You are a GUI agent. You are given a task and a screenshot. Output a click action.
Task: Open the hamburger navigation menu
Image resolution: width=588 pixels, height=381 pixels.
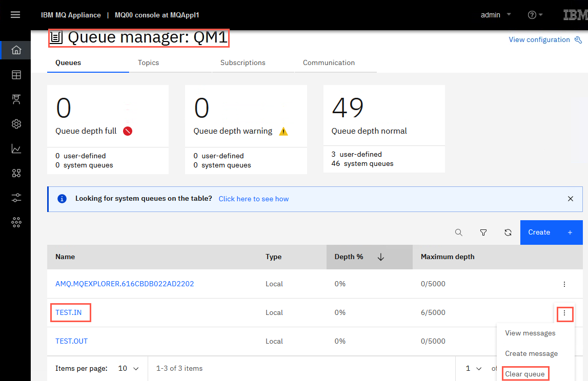point(15,15)
